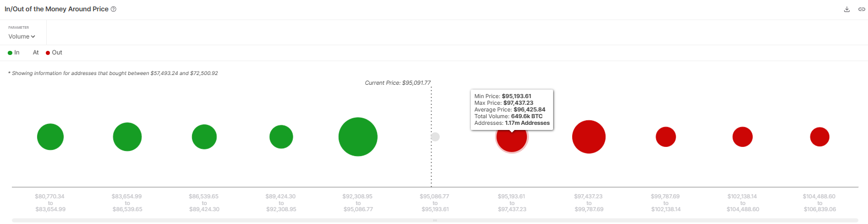
Task: Toggle the red Out legend
Action: pyautogui.click(x=54, y=52)
